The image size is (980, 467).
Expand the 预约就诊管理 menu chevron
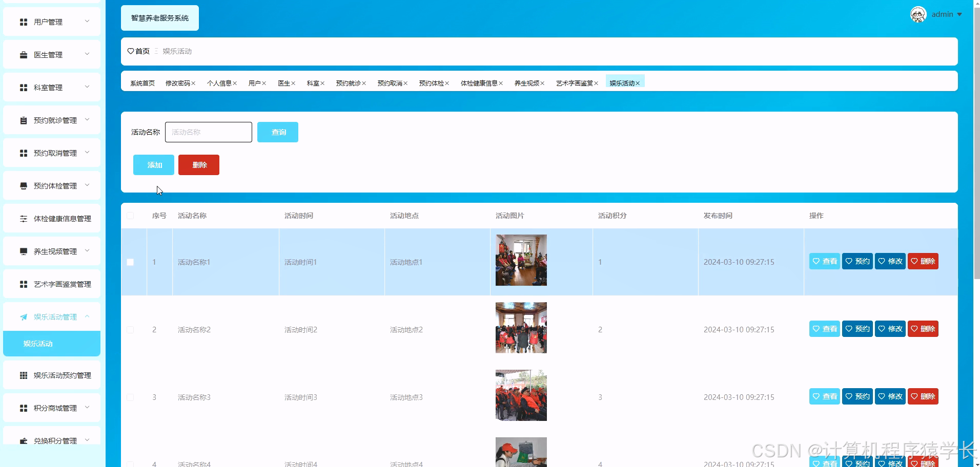[x=87, y=119]
